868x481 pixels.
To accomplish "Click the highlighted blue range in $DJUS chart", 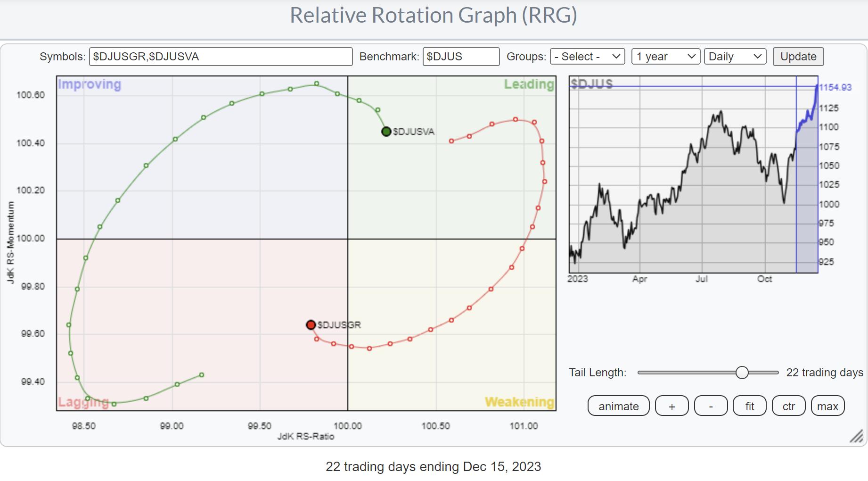I will [807, 189].
